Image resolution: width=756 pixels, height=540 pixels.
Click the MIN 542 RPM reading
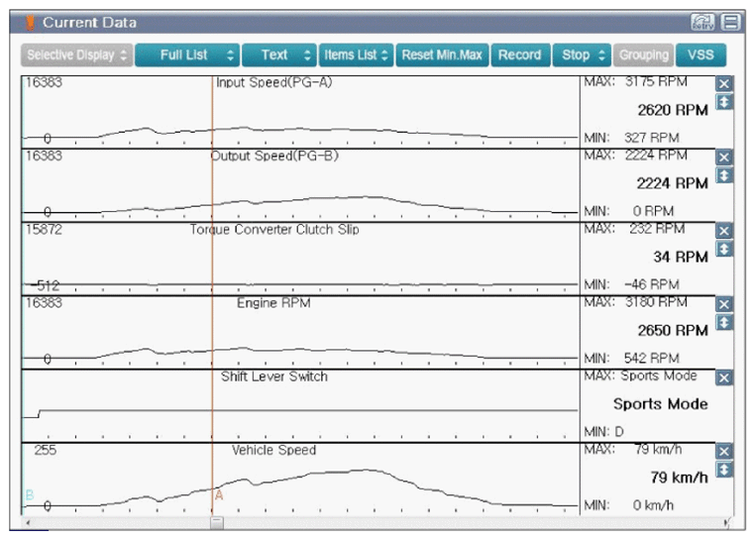631,359
